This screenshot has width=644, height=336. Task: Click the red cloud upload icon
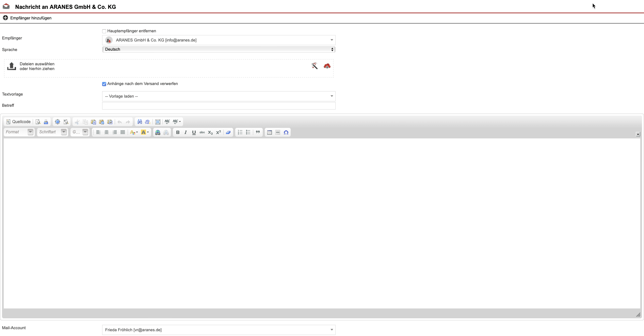pos(327,66)
